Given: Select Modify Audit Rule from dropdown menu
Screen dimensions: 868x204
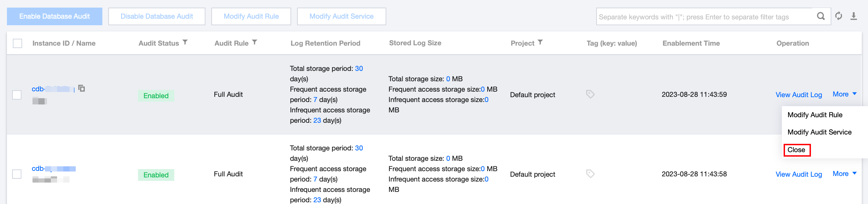Looking at the screenshot, I should coord(815,115).
